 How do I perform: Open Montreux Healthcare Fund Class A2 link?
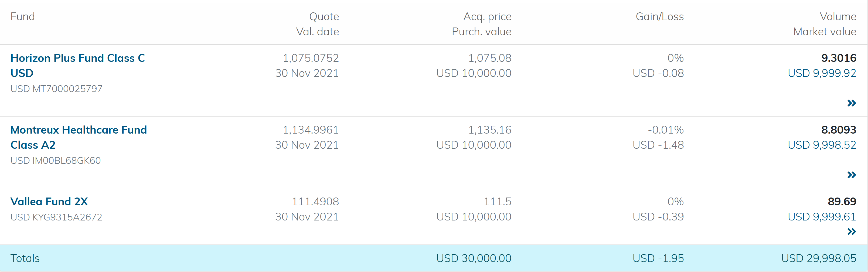(x=79, y=130)
